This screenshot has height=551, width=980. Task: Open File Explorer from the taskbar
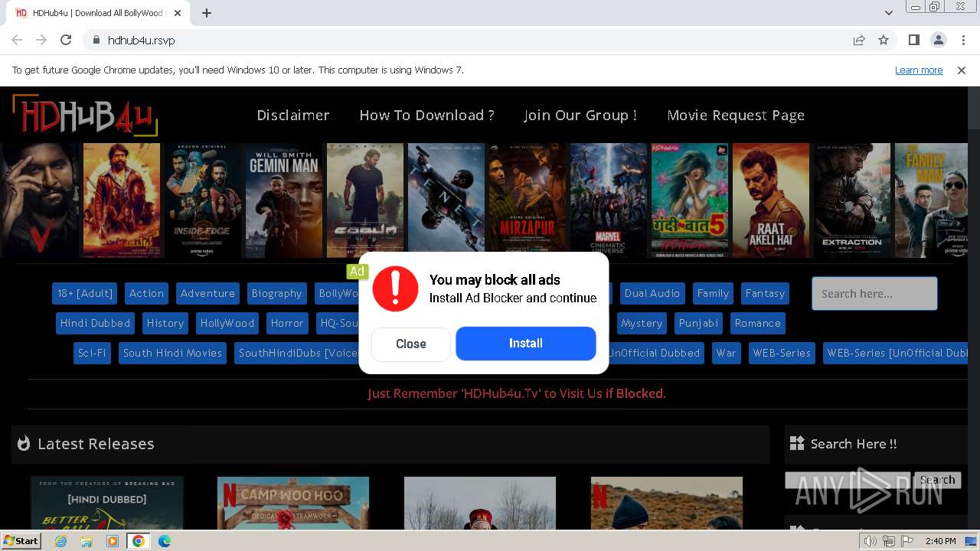click(x=87, y=541)
